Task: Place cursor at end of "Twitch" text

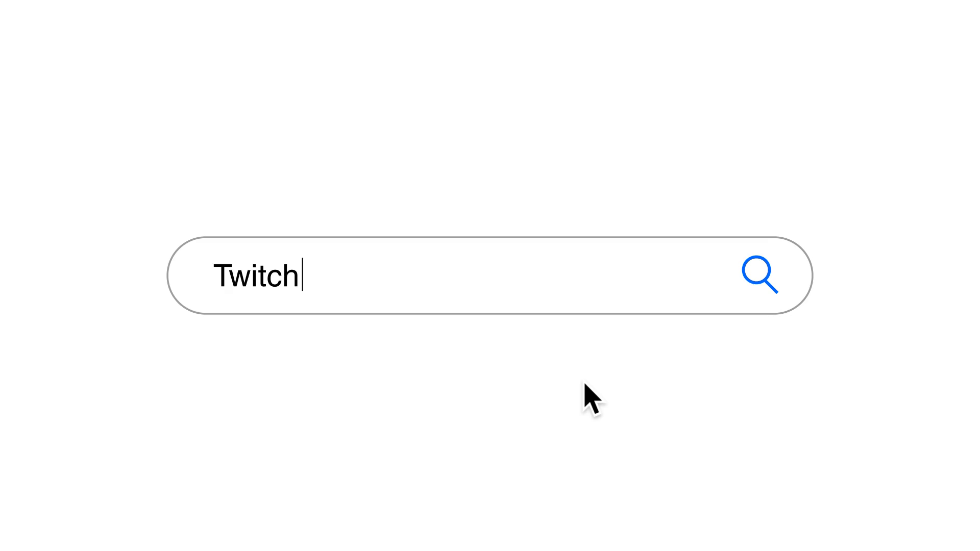Action: click(x=301, y=275)
